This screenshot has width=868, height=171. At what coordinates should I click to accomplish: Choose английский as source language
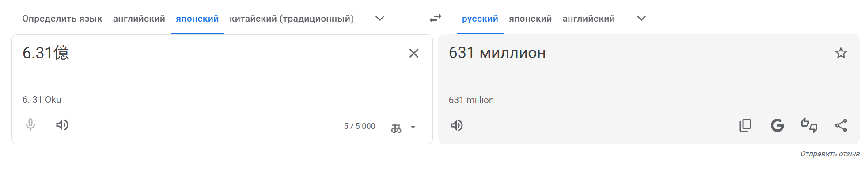[x=139, y=19]
